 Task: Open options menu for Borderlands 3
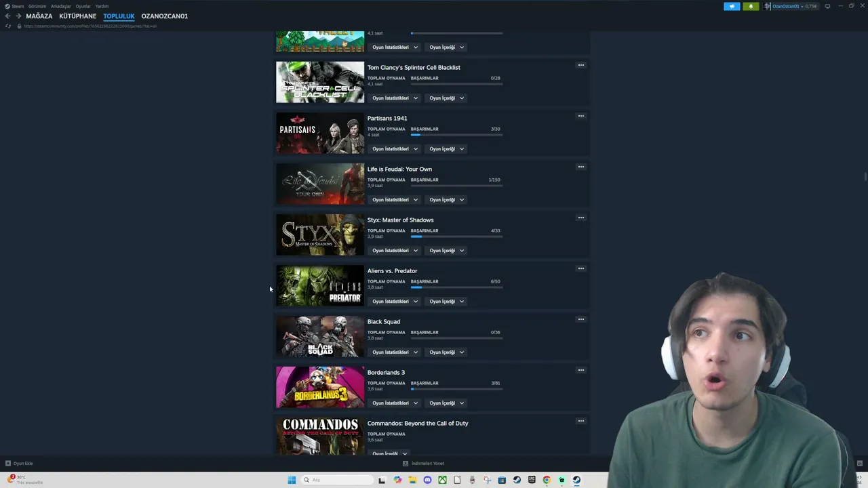(x=580, y=370)
